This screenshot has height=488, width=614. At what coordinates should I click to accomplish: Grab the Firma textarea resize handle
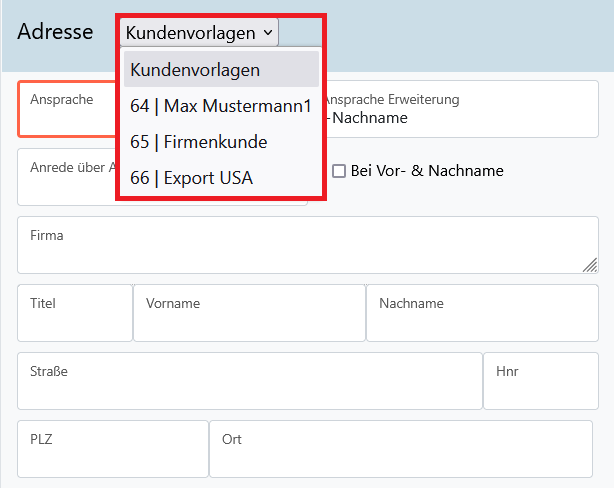pyautogui.click(x=590, y=265)
